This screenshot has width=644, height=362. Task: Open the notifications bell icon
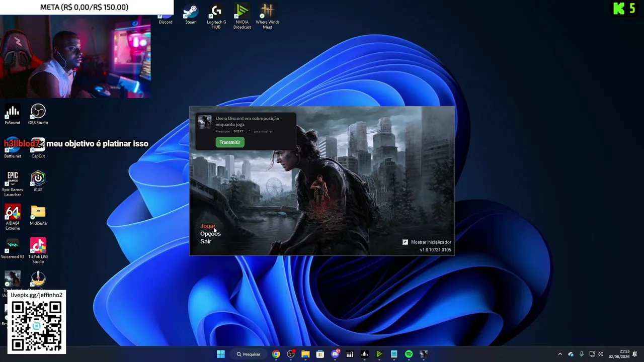[x=635, y=354]
